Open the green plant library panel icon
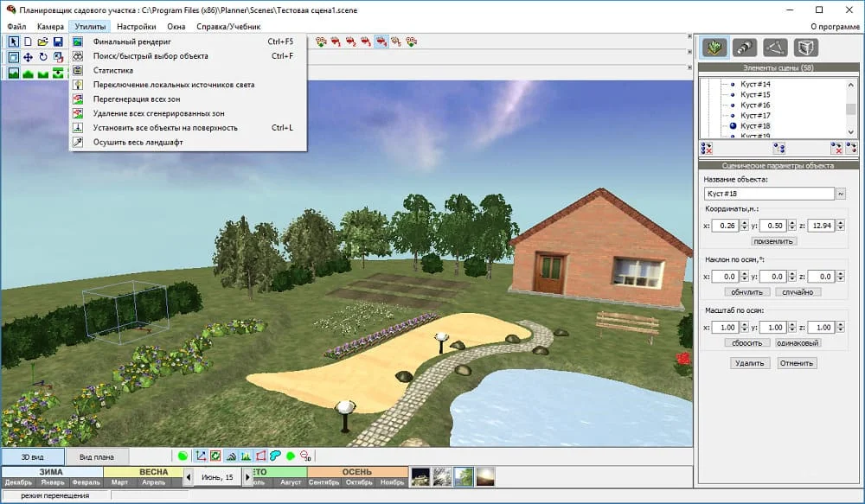This screenshot has width=865, height=504. (714, 48)
